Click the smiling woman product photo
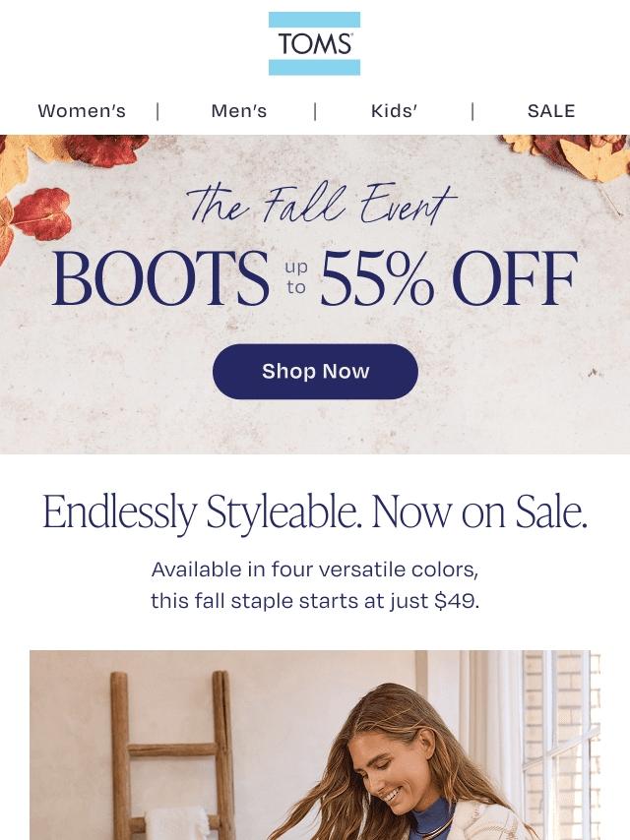 pos(315,746)
